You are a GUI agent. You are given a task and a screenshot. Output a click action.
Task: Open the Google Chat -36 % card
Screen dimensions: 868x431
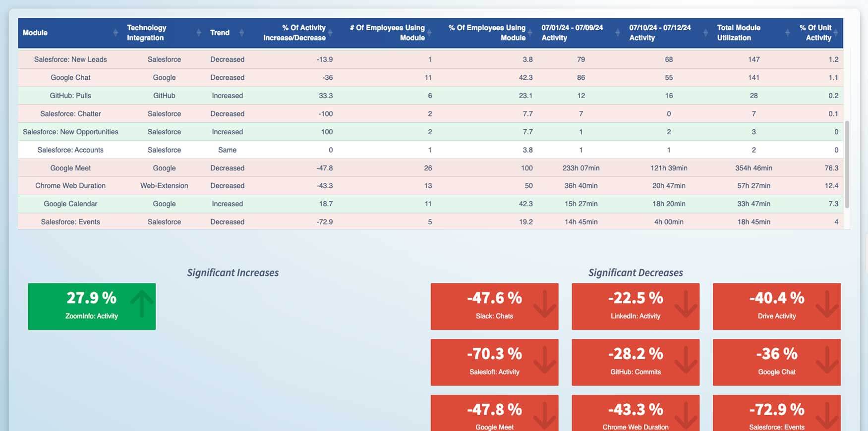[777, 362]
